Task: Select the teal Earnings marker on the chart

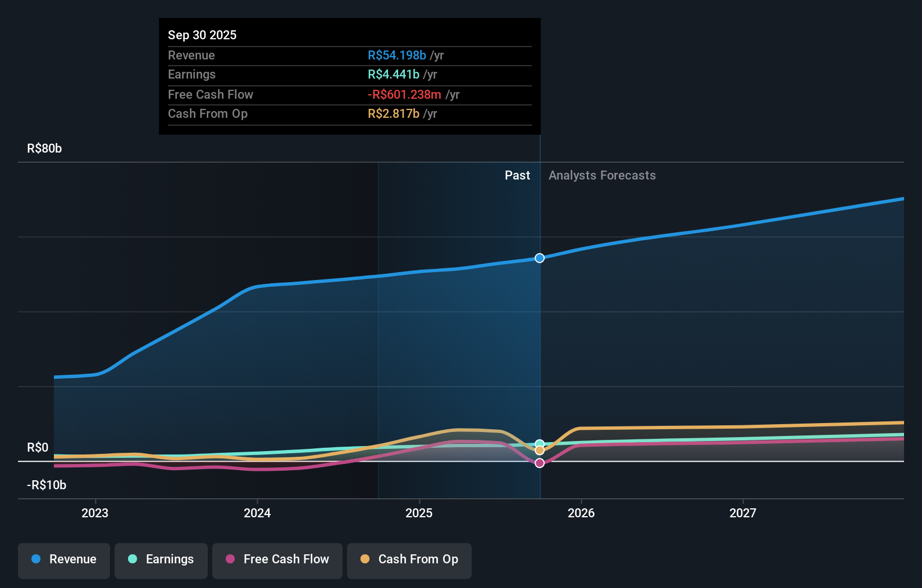Action: coord(540,443)
